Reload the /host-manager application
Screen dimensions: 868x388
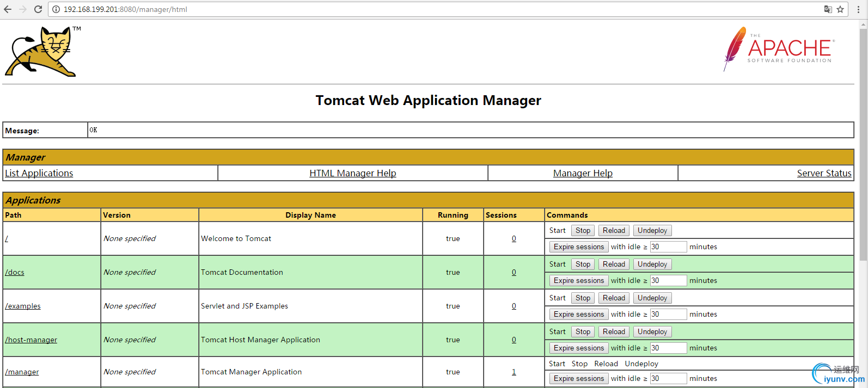tap(614, 332)
